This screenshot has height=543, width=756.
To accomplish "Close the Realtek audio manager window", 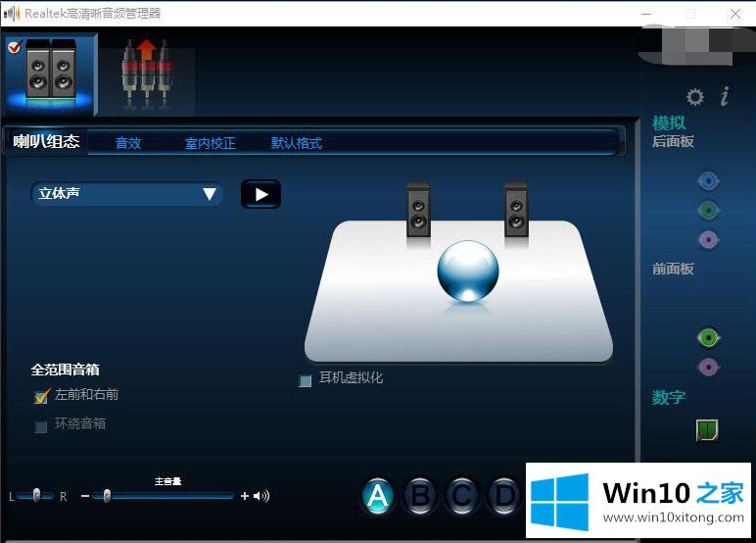I will pyautogui.click(x=735, y=14).
